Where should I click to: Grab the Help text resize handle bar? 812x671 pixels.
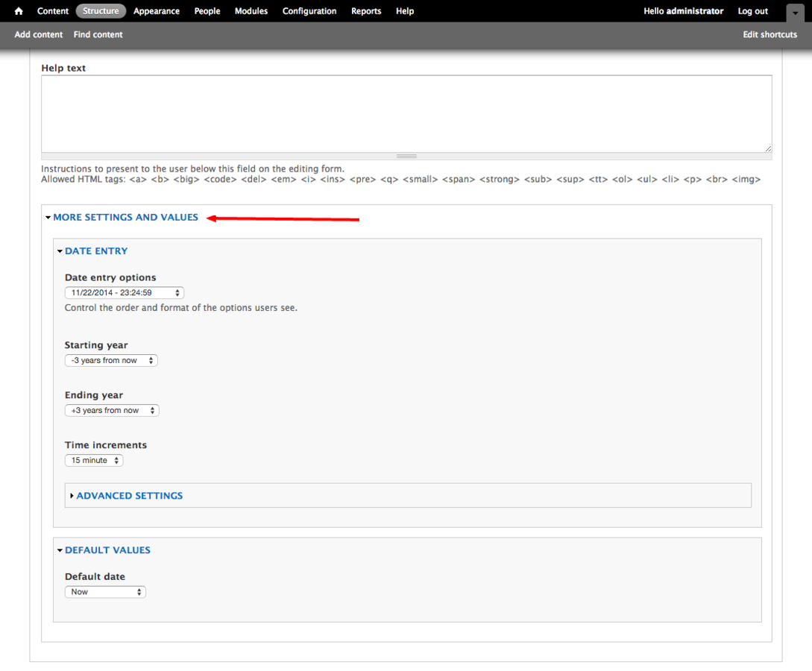(x=406, y=156)
